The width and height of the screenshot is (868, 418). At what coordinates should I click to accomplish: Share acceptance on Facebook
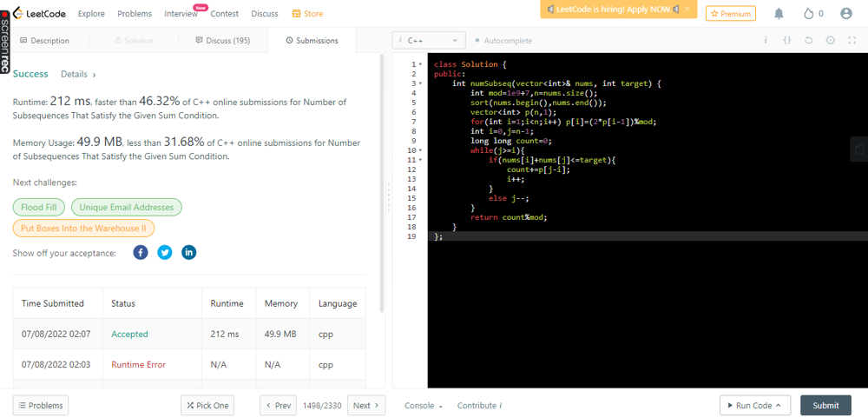click(x=141, y=253)
